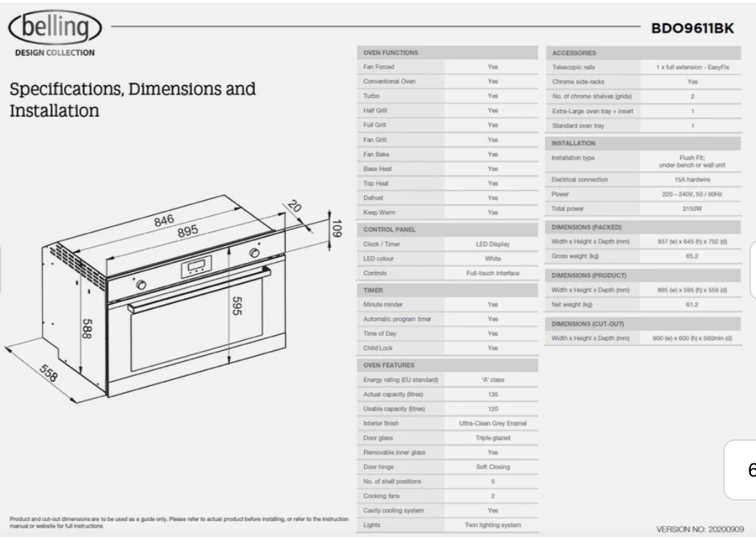
Task: Click the OVEN FUNCTIONS section header
Action: (447, 53)
